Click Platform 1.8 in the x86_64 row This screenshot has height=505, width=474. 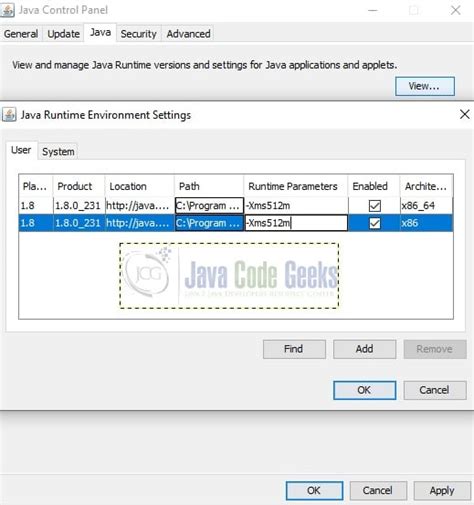[36, 206]
